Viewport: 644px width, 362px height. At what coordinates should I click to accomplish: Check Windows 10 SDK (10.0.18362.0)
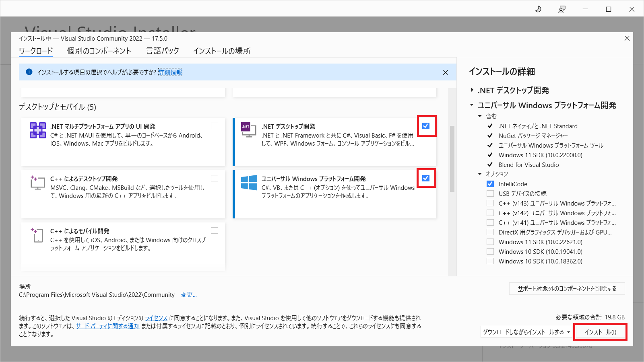pos(490,261)
